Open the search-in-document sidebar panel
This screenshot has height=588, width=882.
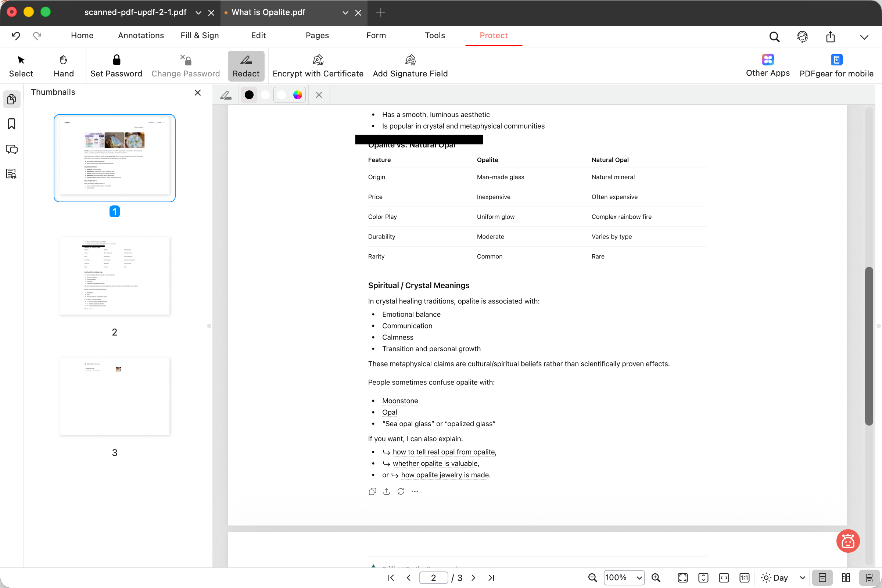pyautogui.click(x=12, y=173)
